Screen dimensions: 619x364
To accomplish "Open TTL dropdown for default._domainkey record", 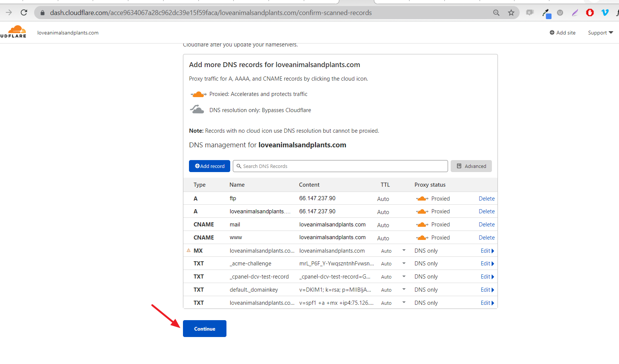I will tap(404, 289).
